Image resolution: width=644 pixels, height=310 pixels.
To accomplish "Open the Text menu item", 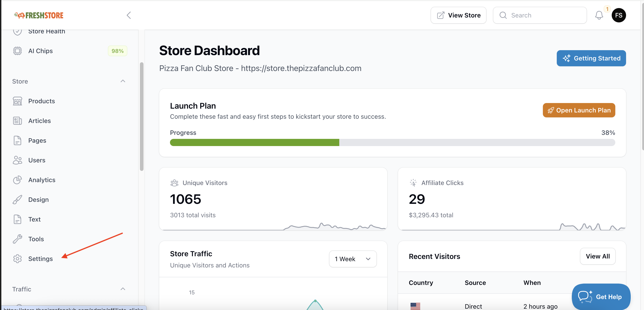I will coord(34,219).
